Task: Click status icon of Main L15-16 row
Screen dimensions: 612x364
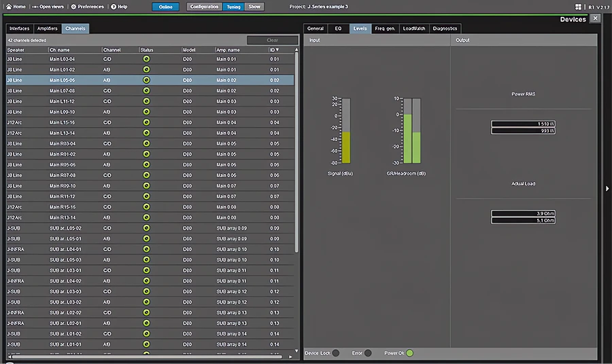Action: tap(146, 122)
